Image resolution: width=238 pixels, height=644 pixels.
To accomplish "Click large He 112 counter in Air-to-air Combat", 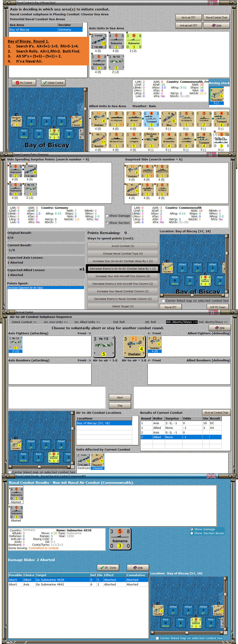I will pos(104,347).
